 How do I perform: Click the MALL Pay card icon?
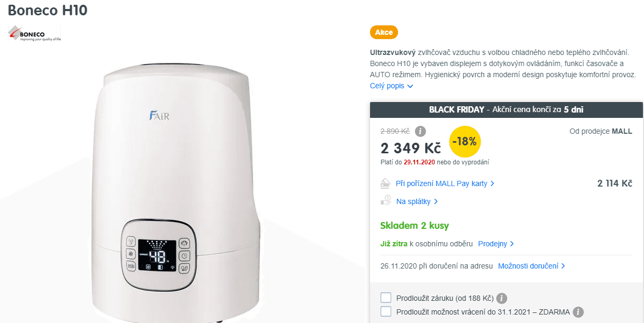pyautogui.click(x=386, y=183)
